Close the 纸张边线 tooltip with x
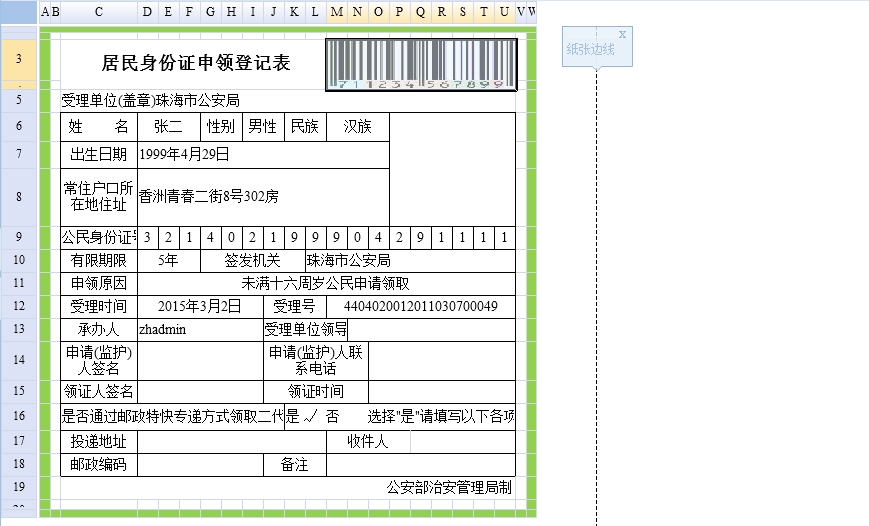 pyautogui.click(x=622, y=34)
